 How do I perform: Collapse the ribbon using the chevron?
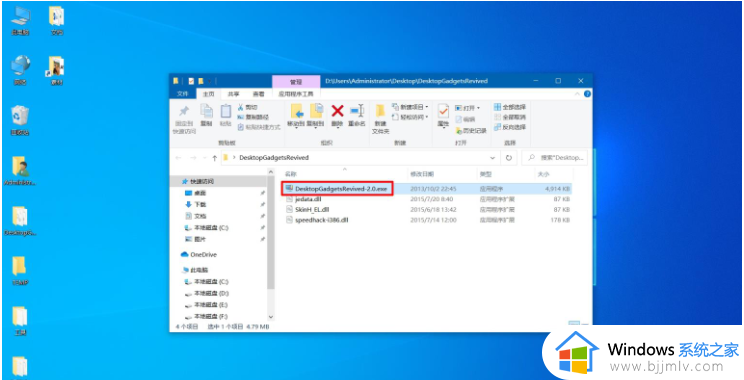(578, 94)
